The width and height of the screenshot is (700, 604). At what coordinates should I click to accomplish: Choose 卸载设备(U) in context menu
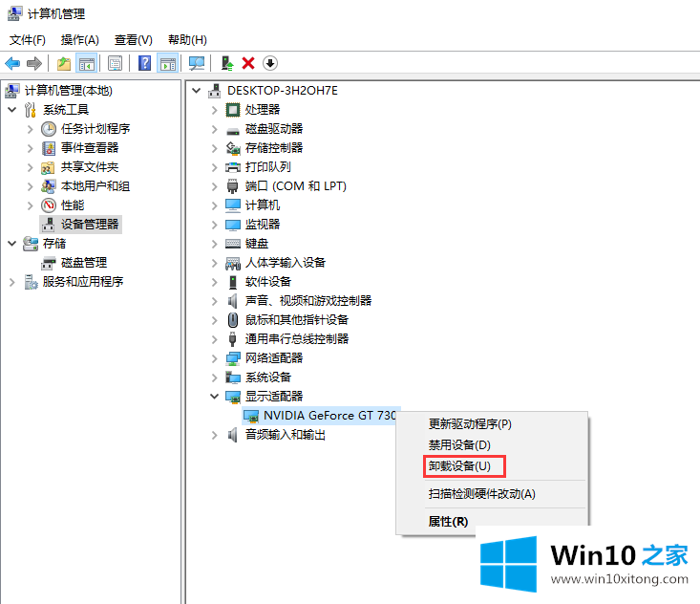pyautogui.click(x=492, y=466)
